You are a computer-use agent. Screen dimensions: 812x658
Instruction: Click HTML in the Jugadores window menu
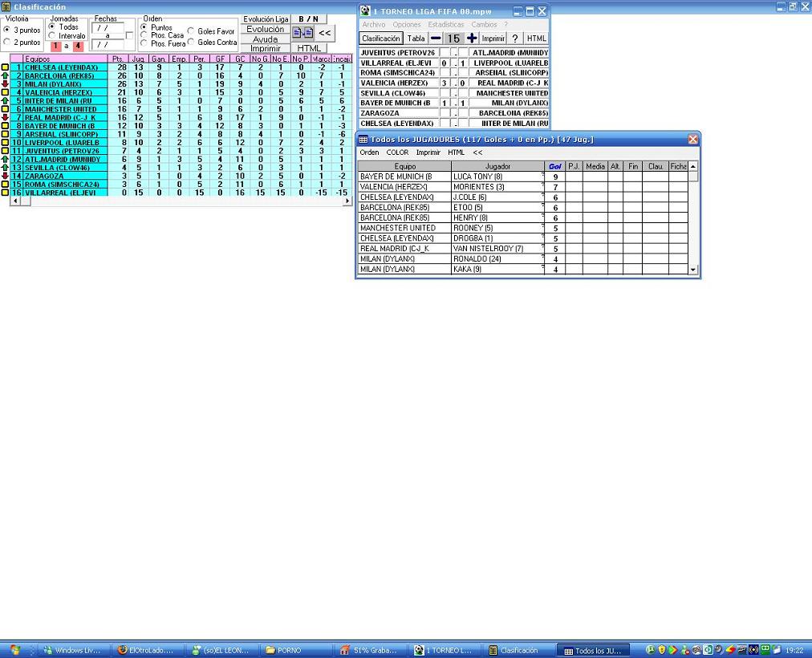pyautogui.click(x=457, y=152)
